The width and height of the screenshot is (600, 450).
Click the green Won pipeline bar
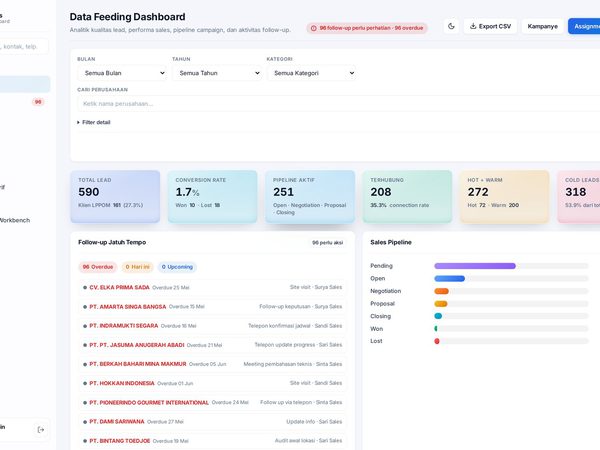436,329
